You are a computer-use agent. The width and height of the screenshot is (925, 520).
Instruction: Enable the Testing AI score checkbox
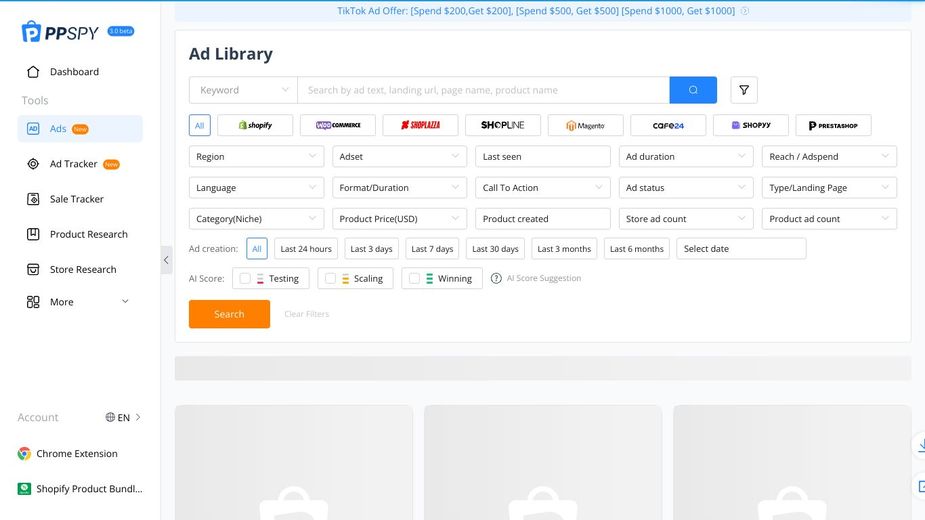coord(245,279)
